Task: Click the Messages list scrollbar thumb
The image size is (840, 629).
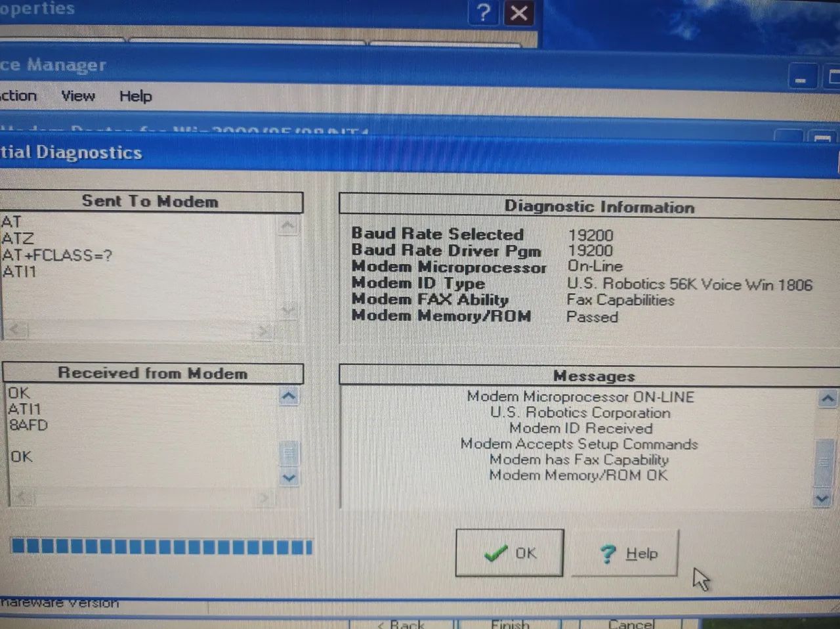Action: tap(824, 462)
